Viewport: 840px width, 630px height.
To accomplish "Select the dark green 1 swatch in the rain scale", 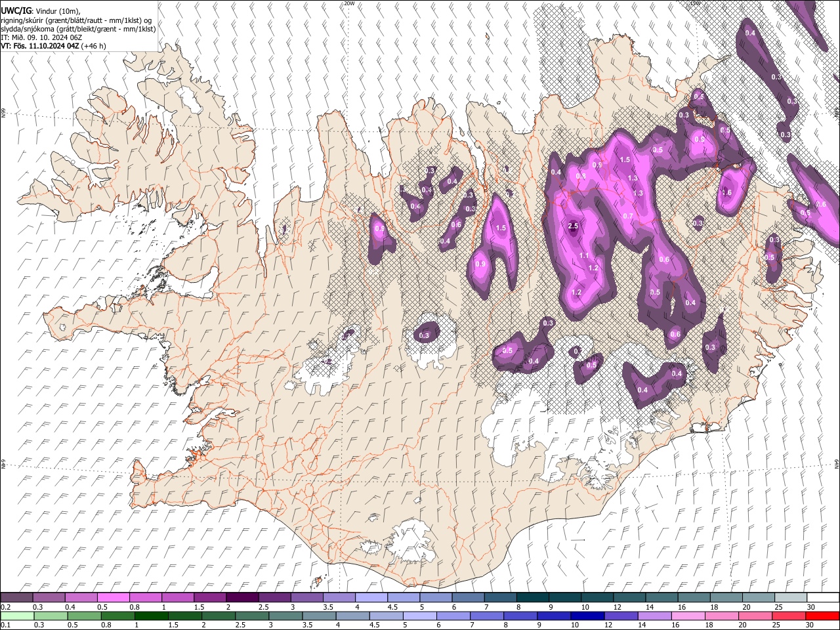I will (152, 616).
